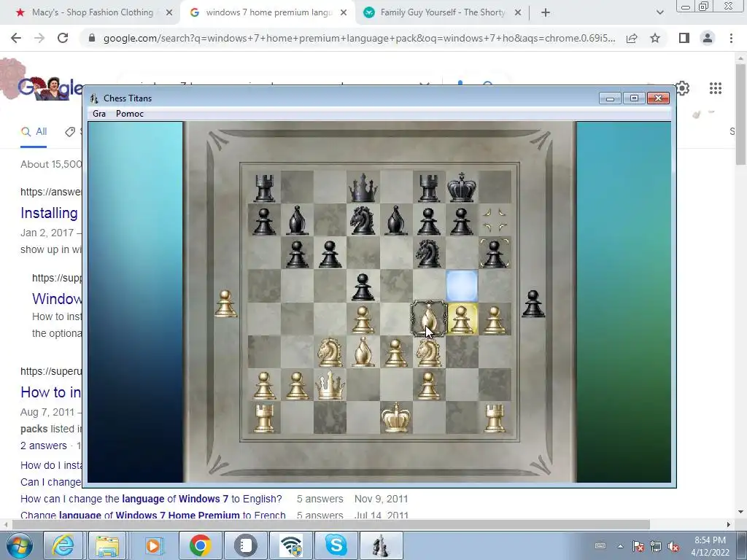The height and width of the screenshot is (560, 747).
Task: Reload the Google search page
Action: pos(63,38)
